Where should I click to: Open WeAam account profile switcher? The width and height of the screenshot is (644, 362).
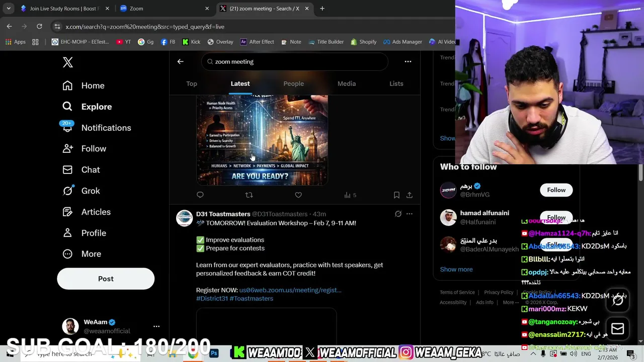pos(106,326)
